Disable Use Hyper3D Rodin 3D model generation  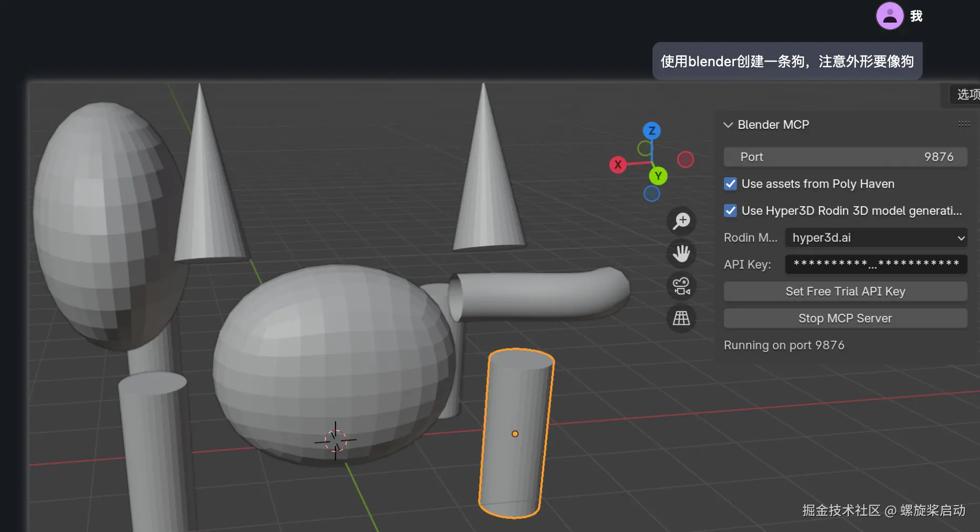coord(730,210)
